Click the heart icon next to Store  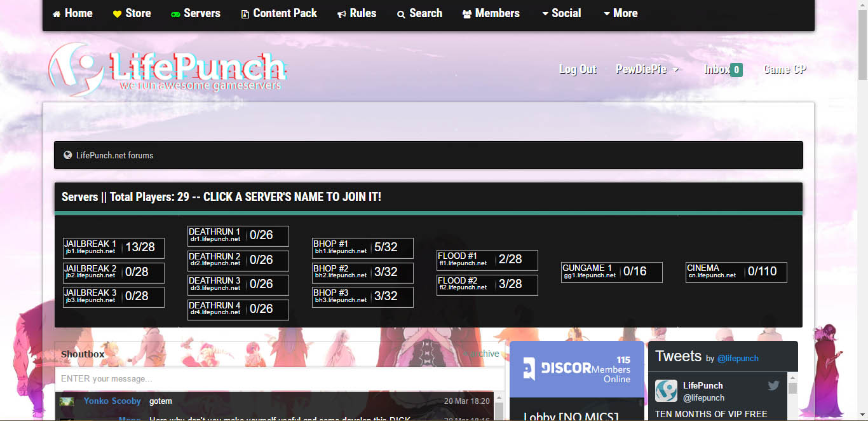point(117,14)
